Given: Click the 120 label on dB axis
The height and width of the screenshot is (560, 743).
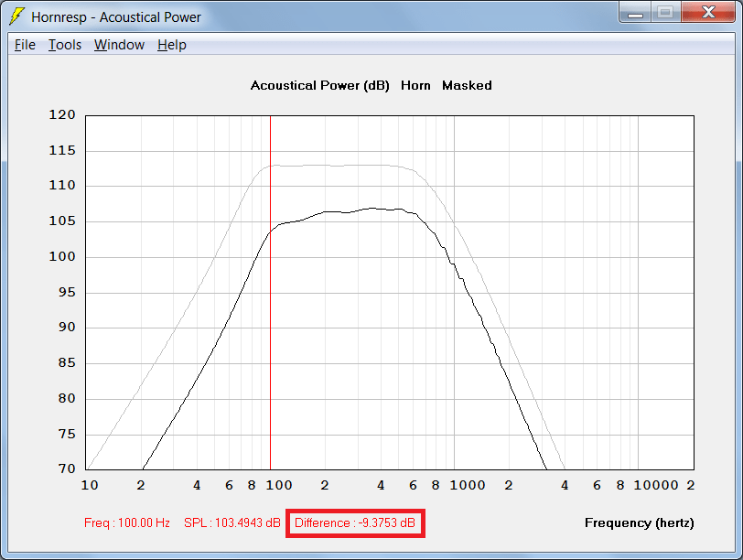Looking at the screenshot, I should (62, 114).
